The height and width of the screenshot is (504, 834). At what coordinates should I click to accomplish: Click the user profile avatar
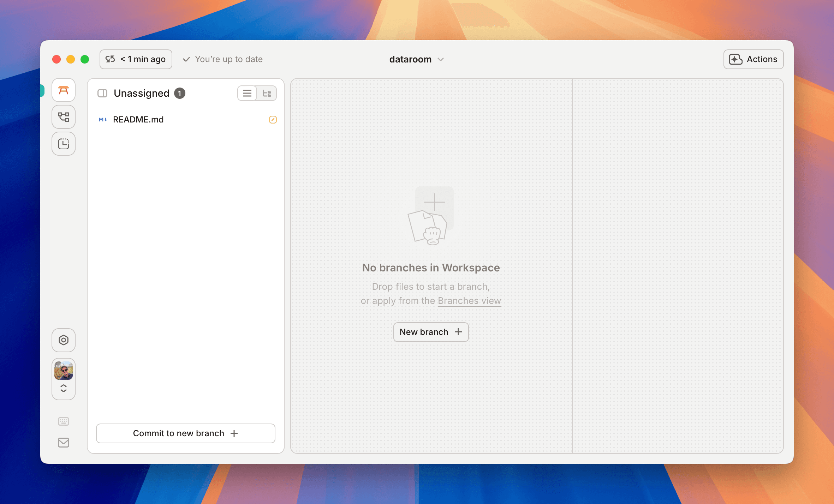pyautogui.click(x=64, y=371)
